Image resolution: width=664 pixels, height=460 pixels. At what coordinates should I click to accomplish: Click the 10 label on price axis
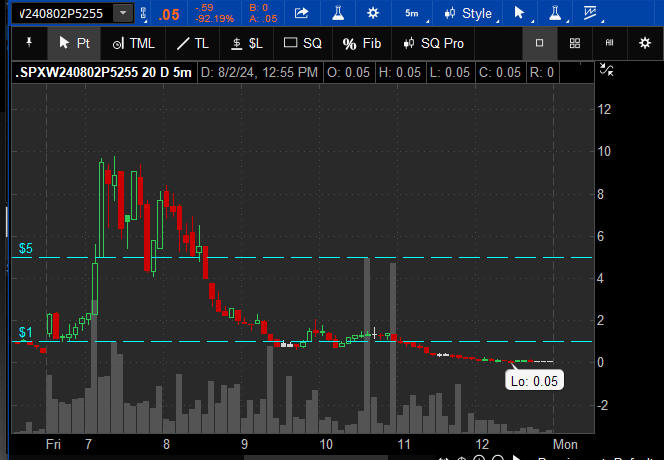(604, 151)
